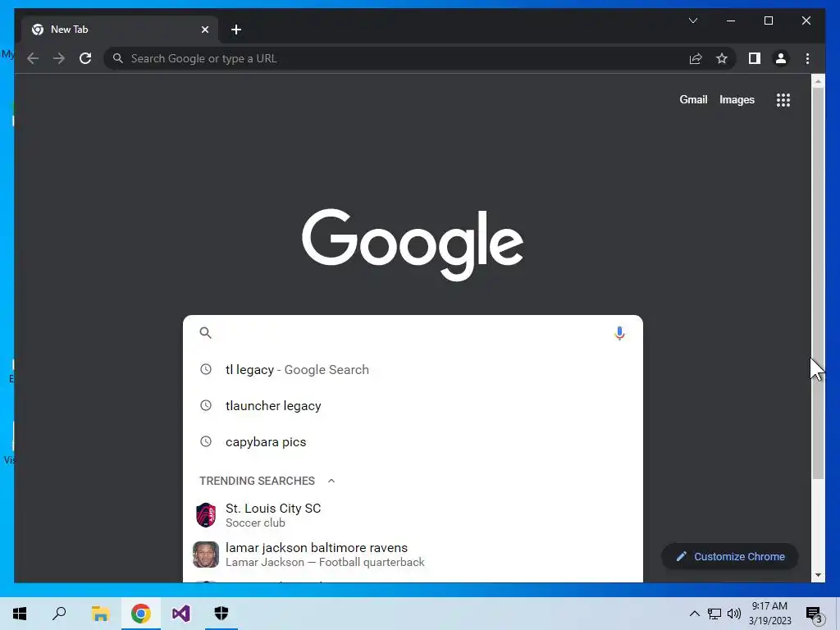The image size is (840, 630).
Task: Choose St. Louis City SC trending search
Action: click(x=413, y=515)
